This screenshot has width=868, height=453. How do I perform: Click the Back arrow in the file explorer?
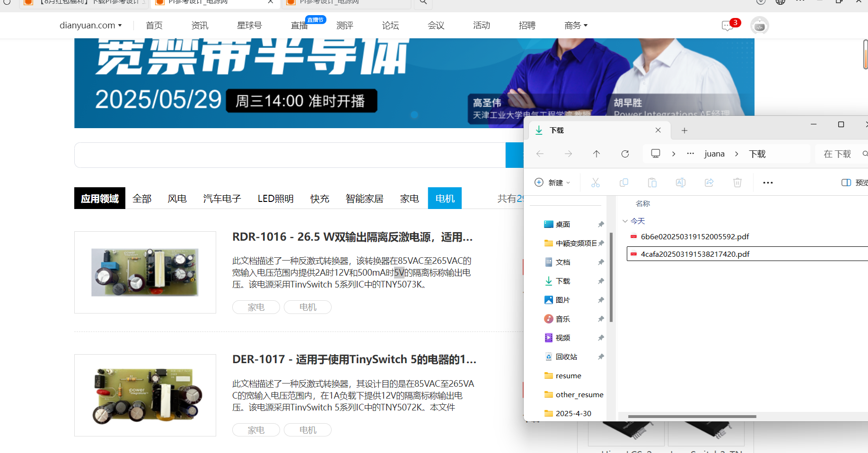click(540, 154)
